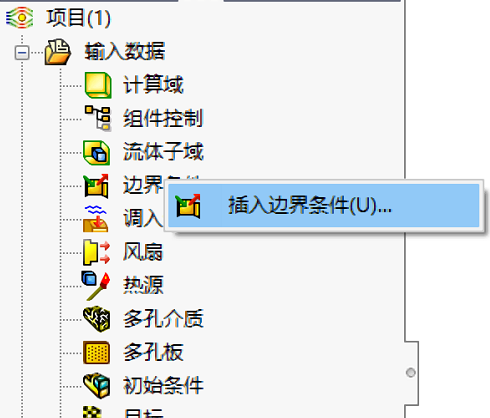Select the 风扇 tree item label
The width and height of the screenshot is (490, 418).
[143, 252]
